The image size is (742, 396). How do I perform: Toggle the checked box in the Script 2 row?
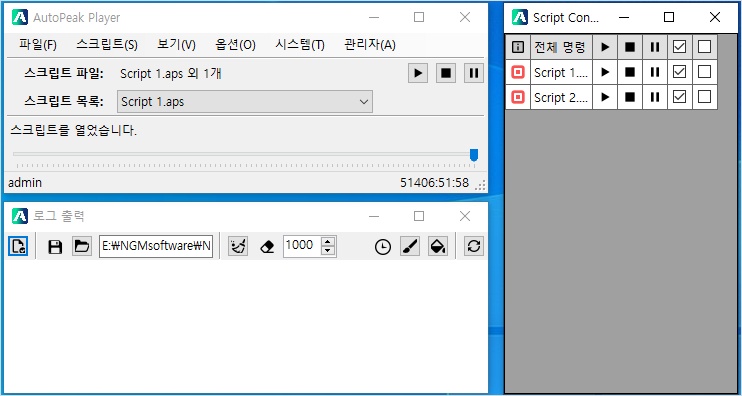tap(680, 97)
